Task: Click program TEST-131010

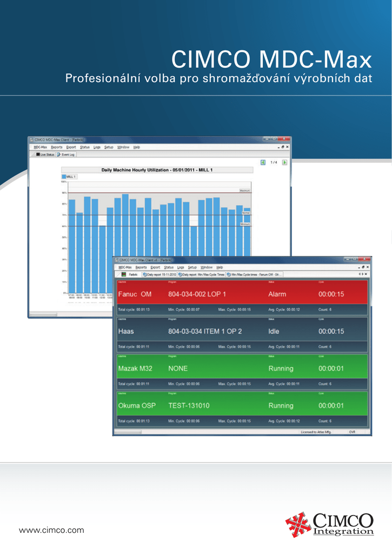Action: click(189, 406)
